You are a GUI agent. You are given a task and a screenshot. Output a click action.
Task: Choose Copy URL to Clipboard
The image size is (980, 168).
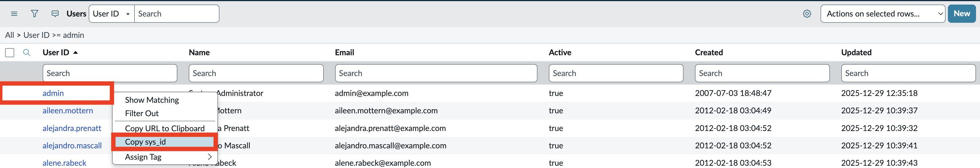pyautogui.click(x=165, y=128)
